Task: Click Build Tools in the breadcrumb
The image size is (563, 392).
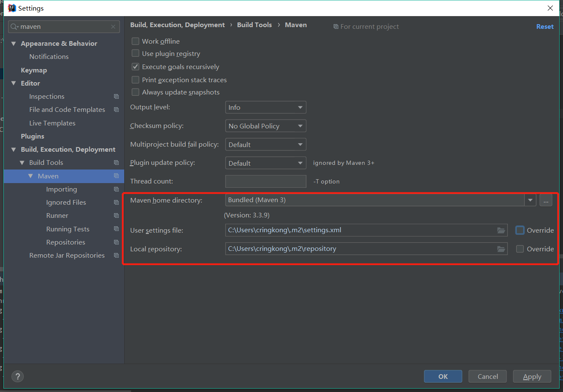Action: tap(254, 25)
